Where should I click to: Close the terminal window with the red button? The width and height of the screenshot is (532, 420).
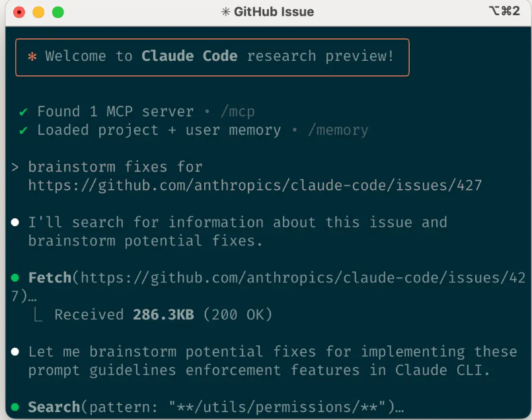click(19, 12)
